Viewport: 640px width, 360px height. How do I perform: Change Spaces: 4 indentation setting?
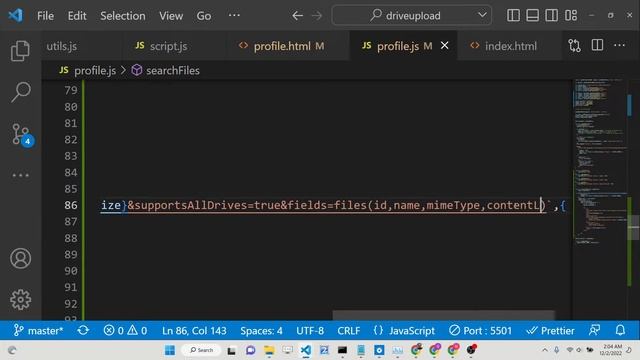(x=261, y=330)
